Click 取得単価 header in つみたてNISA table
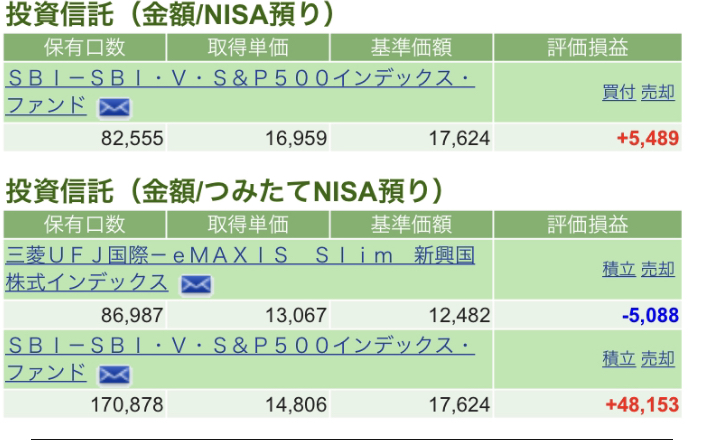The height and width of the screenshot is (440, 702). coord(248,224)
